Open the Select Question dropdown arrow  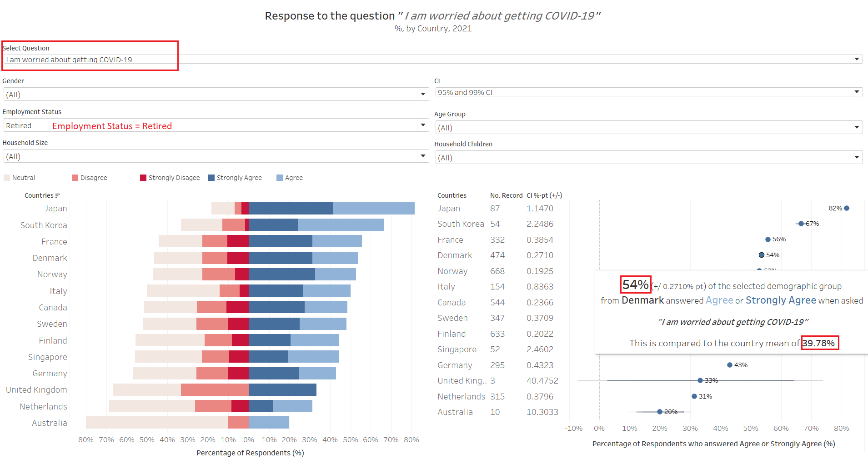tap(857, 59)
